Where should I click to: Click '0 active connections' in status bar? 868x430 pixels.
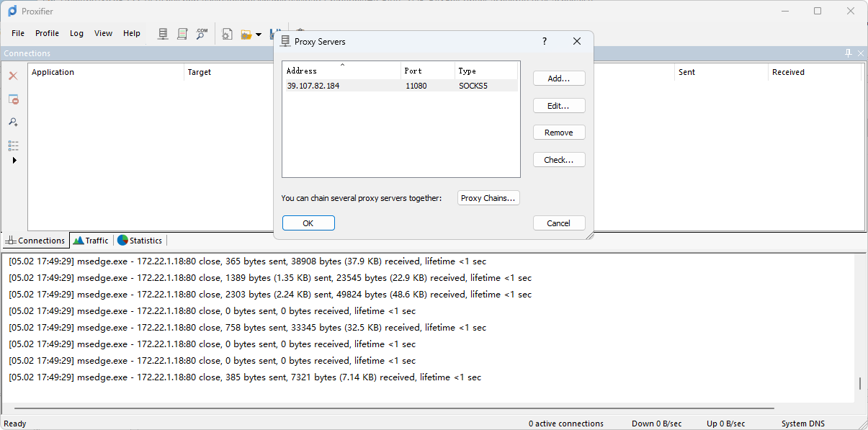tap(566, 424)
